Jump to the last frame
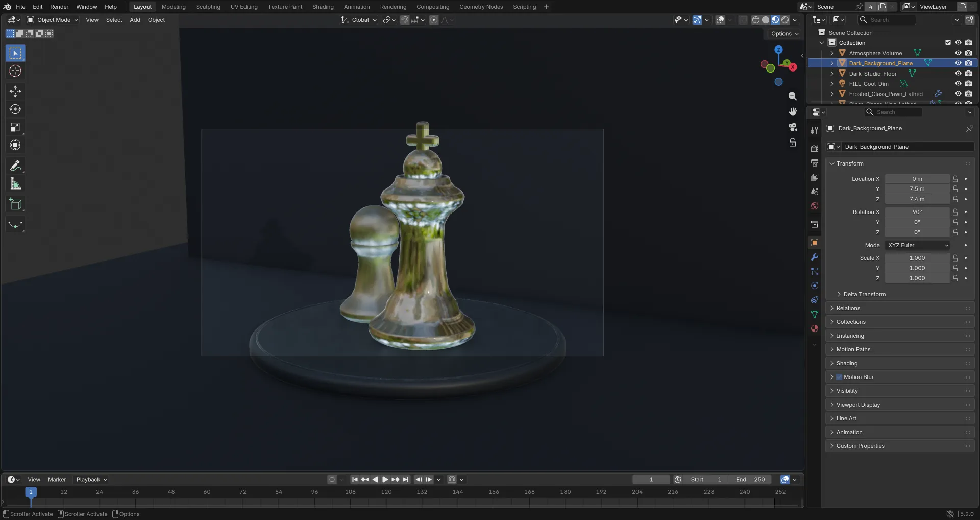 (406, 480)
